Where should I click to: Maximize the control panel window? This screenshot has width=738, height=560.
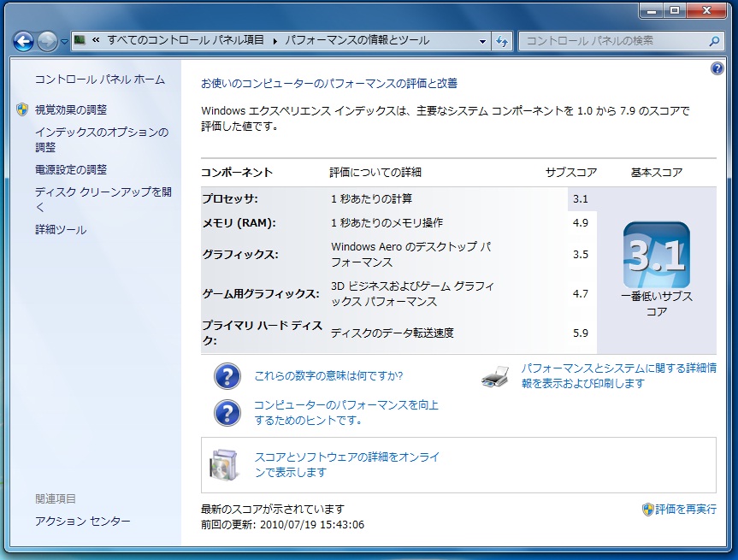[675, 11]
